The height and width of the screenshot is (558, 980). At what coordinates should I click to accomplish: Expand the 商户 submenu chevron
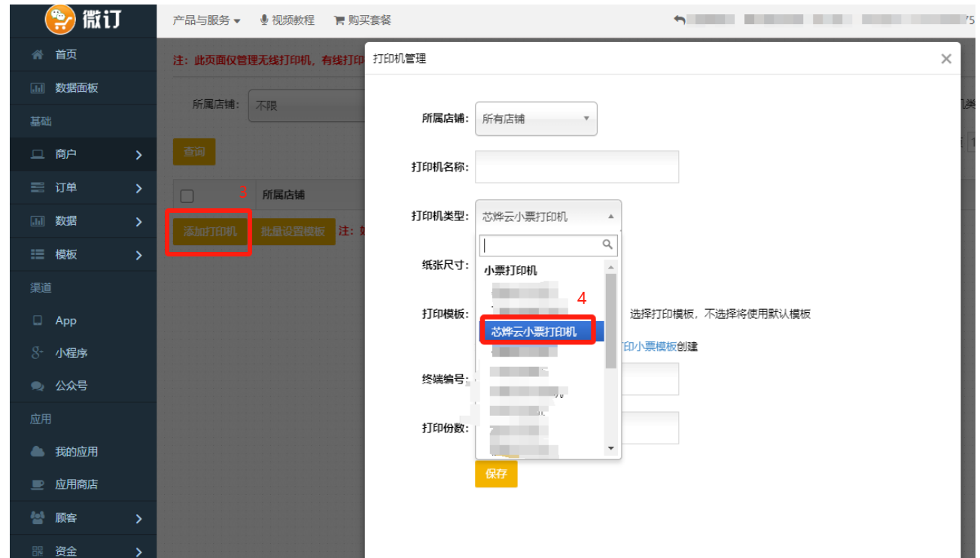(138, 155)
